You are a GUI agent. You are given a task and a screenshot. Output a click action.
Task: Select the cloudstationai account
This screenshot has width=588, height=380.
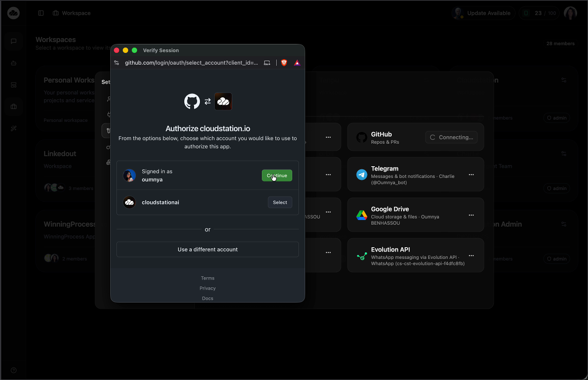(280, 202)
